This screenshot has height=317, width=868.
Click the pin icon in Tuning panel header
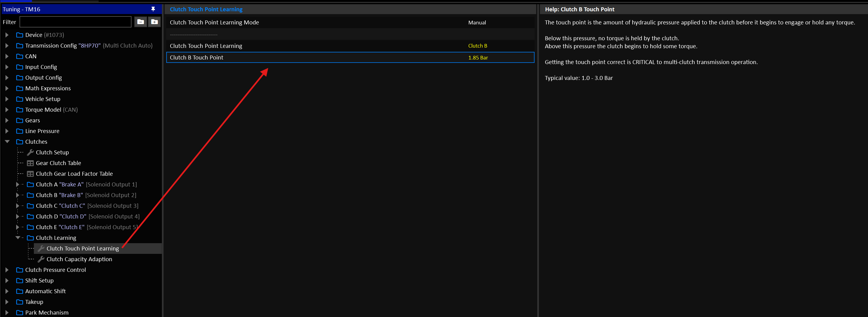(x=153, y=9)
